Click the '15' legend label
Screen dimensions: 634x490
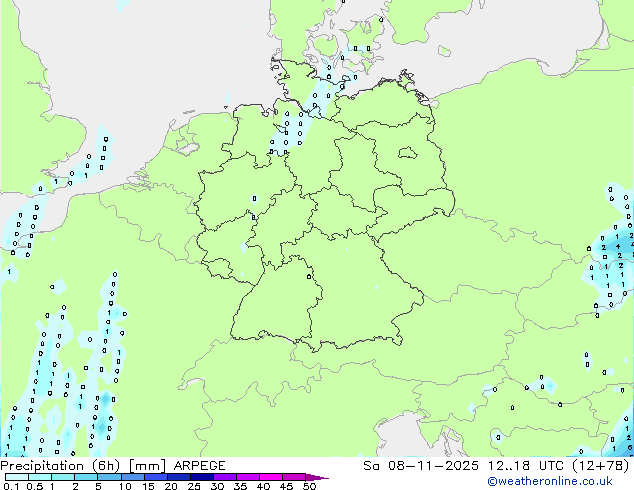(x=148, y=486)
